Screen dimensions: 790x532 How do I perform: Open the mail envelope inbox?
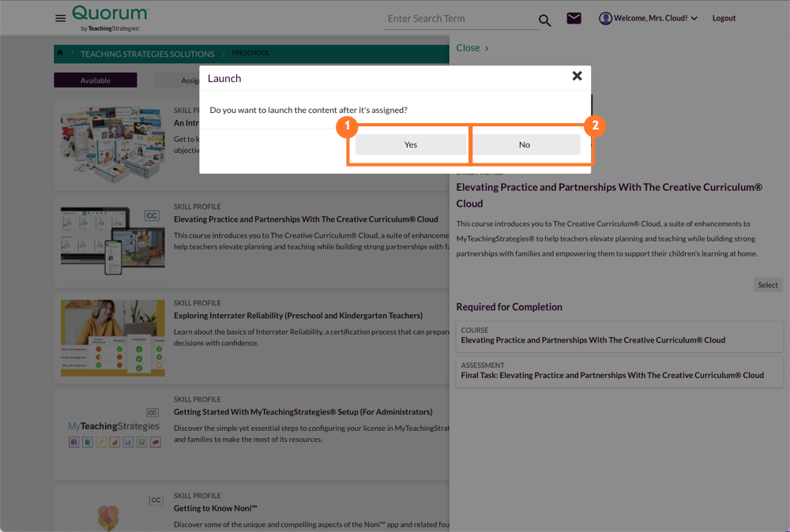(x=574, y=17)
